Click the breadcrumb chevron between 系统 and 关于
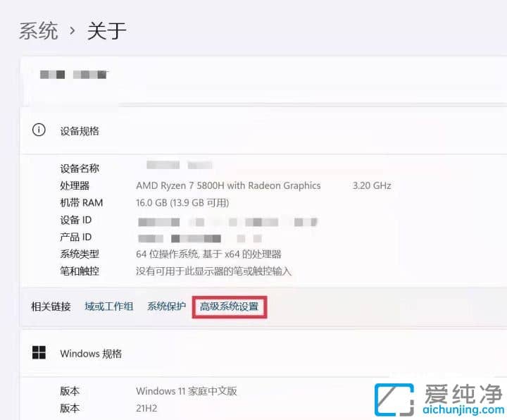The height and width of the screenshot is (420, 507). 73,32
